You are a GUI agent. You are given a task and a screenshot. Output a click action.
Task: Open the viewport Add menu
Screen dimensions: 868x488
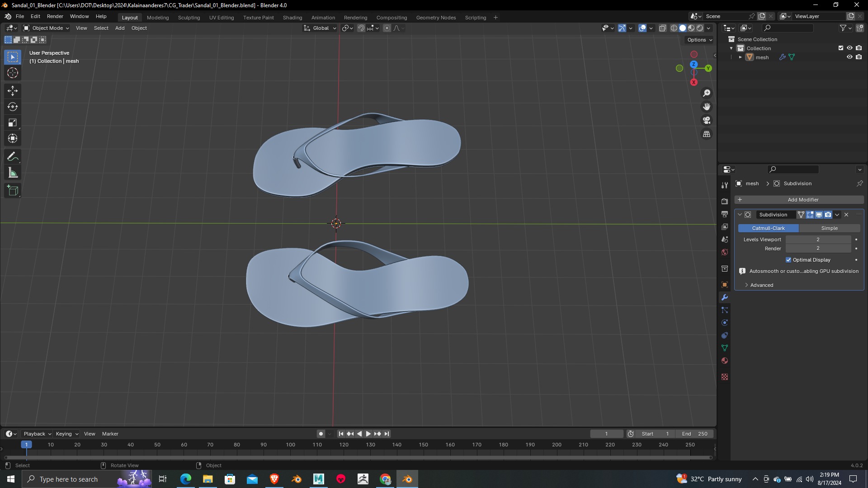point(120,28)
